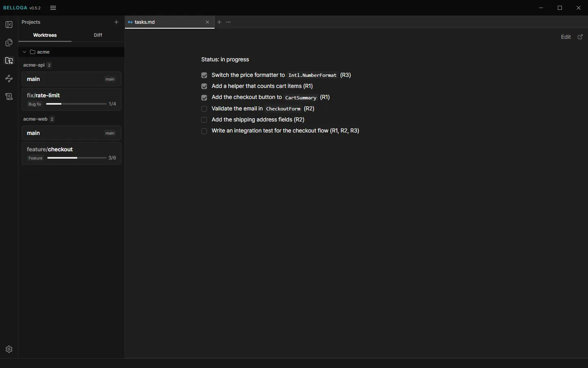Viewport: 588px width, 368px height.
Task: Open a new tab with plus icon
Action: point(219,22)
